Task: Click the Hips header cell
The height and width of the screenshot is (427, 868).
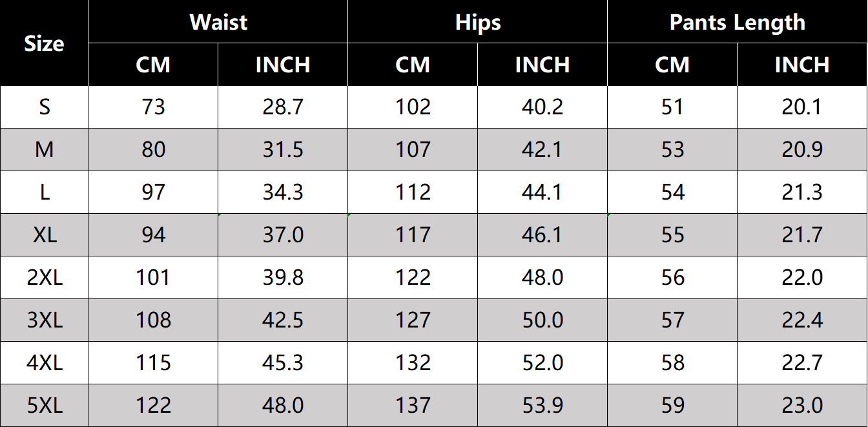Action: (478, 22)
